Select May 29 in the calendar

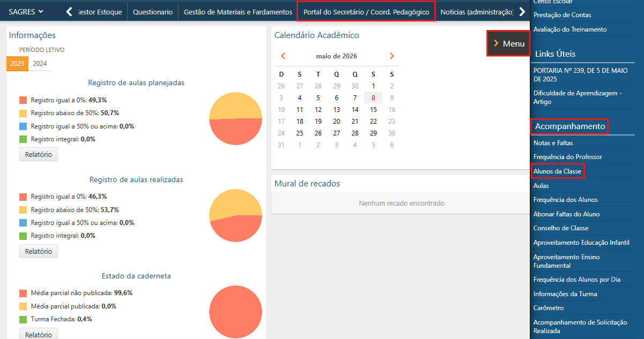pyautogui.click(x=373, y=133)
